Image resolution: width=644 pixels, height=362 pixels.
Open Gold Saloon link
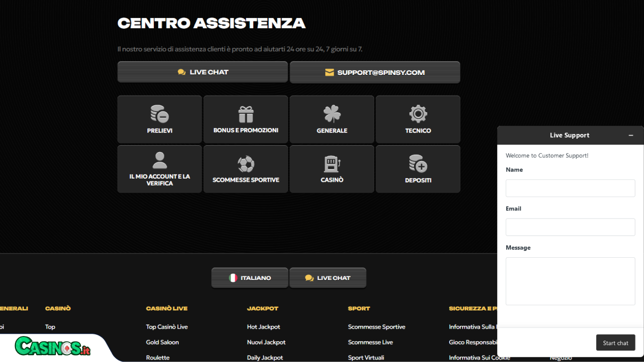pyautogui.click(x=162, y=342)
